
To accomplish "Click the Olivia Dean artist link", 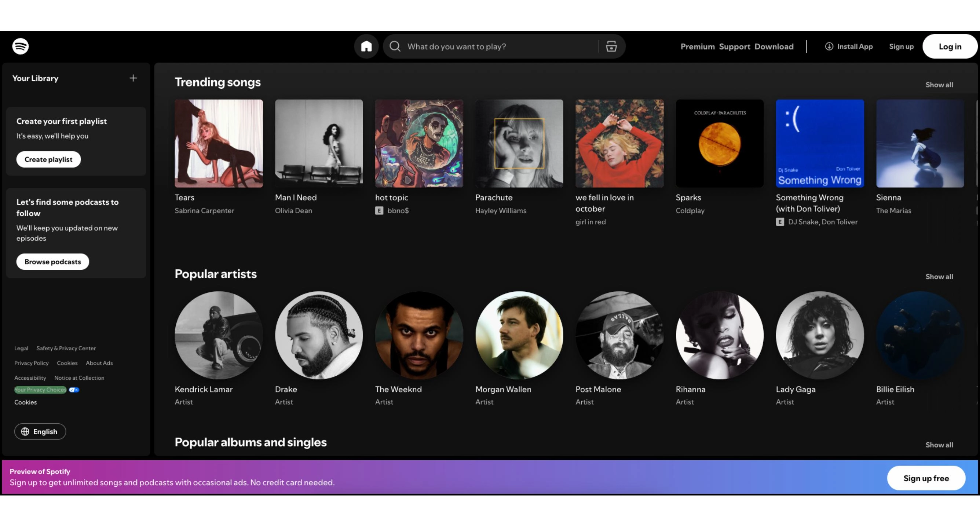I will coord(293,211).
